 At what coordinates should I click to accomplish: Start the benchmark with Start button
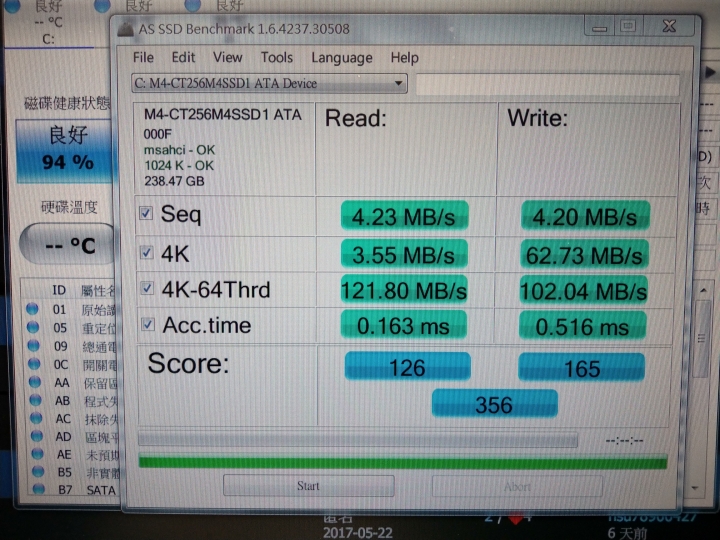pyautogui.click(x=309, y=486)
